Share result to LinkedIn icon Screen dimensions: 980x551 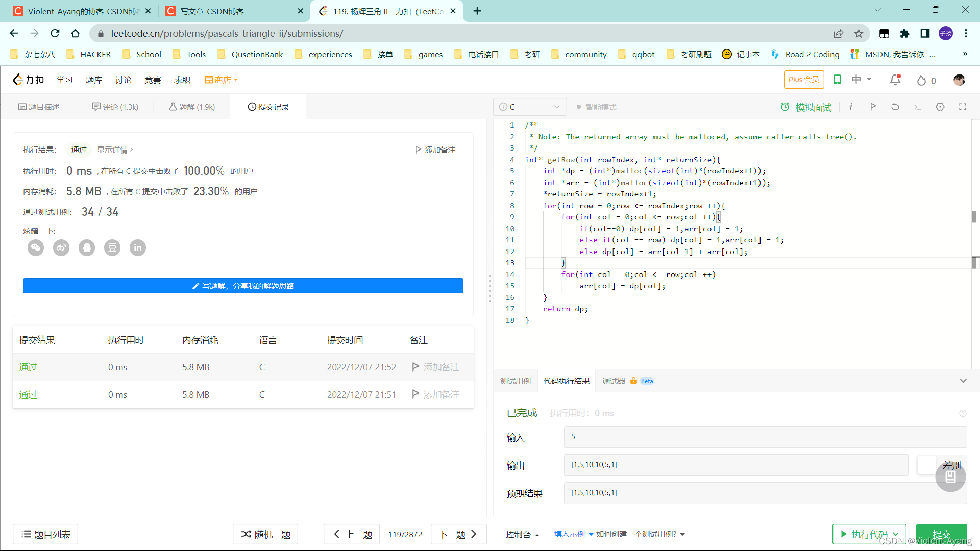pyautogui.click(x=138, y=248)
